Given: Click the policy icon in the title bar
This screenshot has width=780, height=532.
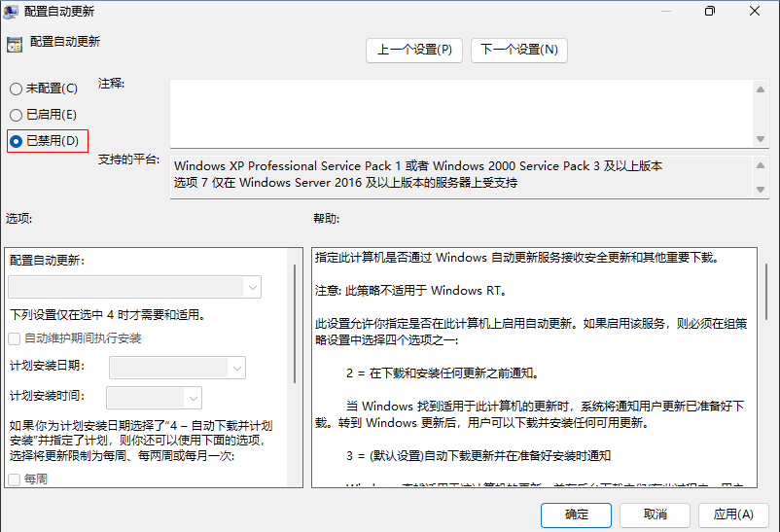Looking at the screenshot, I should [x=11, y=12].
